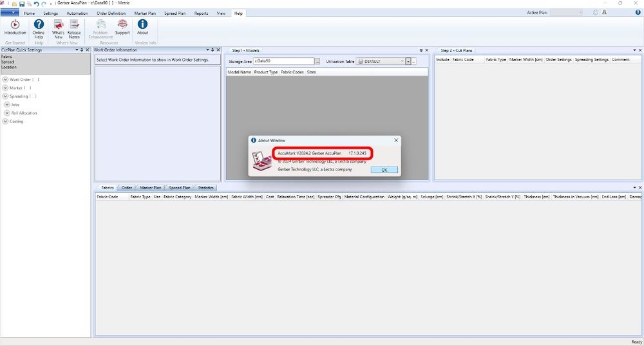Open Step 2 - Cut Plans panel options arrow

pos(634,50)
